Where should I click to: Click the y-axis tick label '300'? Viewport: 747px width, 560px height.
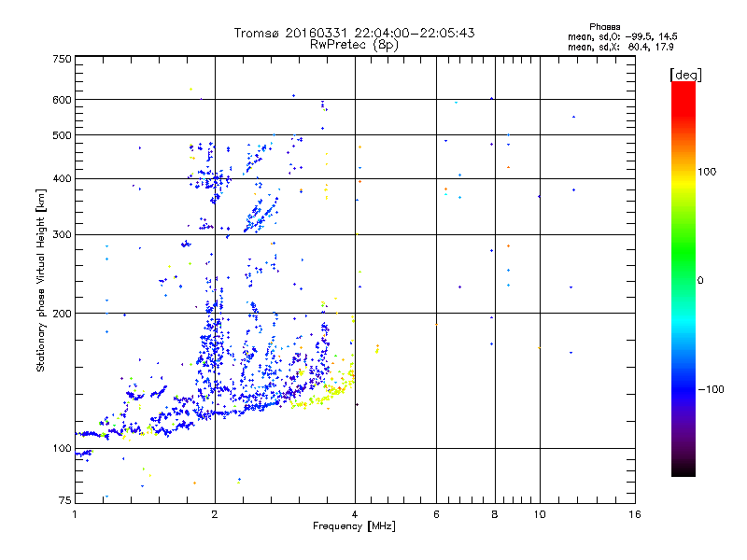tap(62, 235)
